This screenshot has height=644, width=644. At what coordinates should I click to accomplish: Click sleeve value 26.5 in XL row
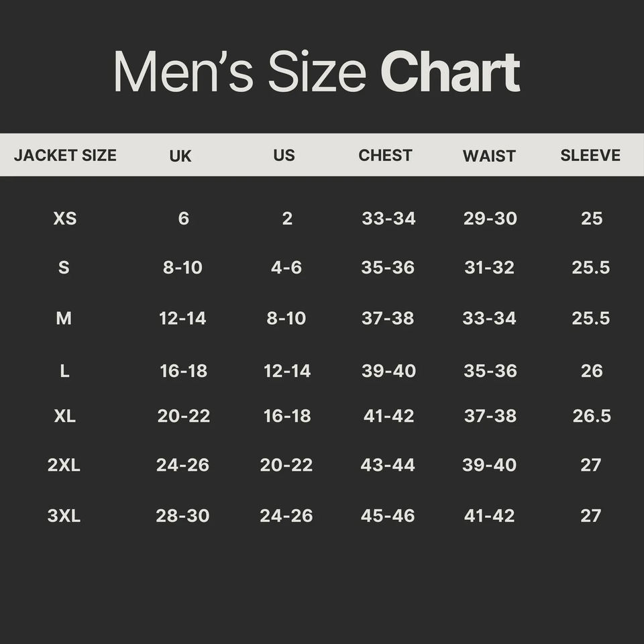tap(592, 416)
